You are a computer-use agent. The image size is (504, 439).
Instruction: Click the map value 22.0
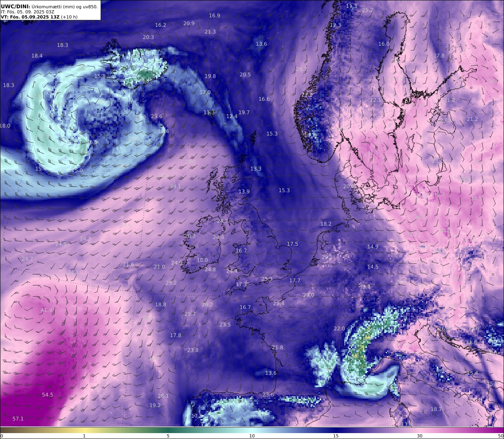point(339,329)
